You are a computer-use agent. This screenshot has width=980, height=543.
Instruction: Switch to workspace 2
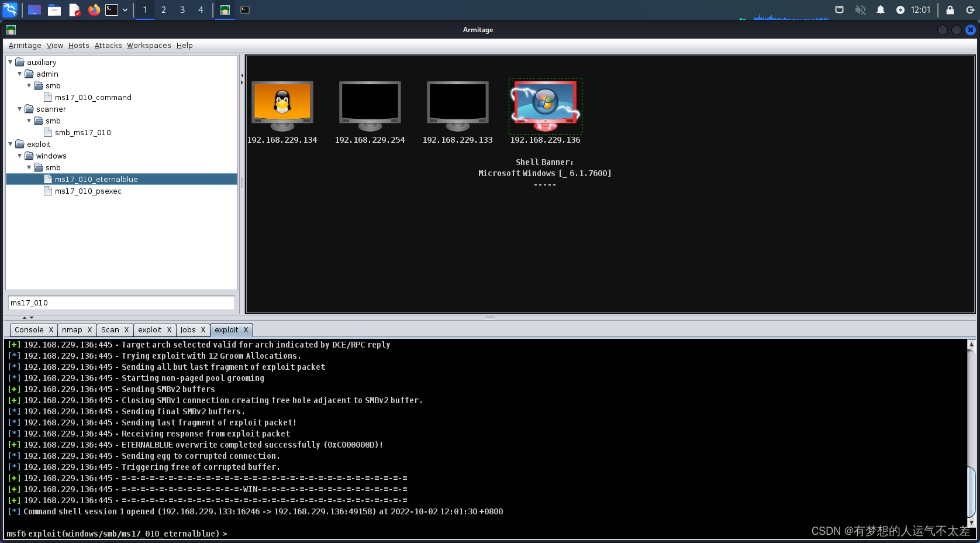coord(164,10)
